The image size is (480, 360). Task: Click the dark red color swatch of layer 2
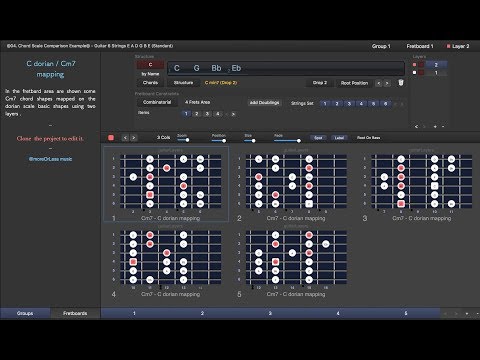click(422, 65)
